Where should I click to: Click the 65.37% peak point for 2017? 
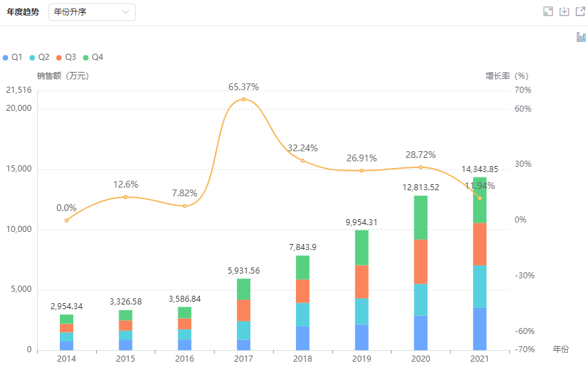pyautogui.click(x=244, y=99)
